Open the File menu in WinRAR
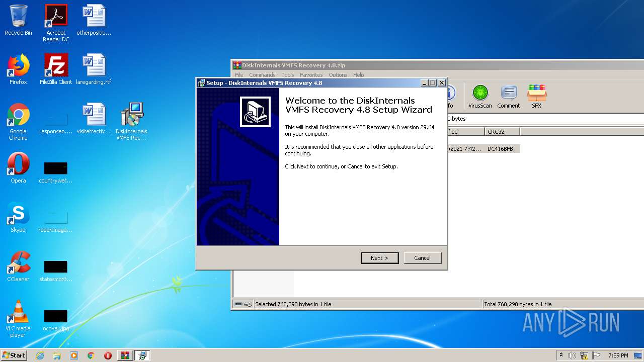644x362 pixels. pos(239,75)
